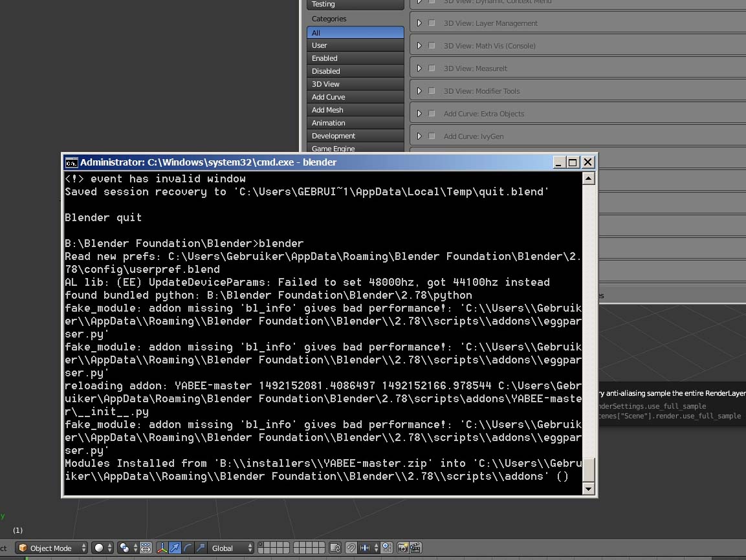Expand Add Curve: Extra Objects addon
Image resolution: width=746 pixels, height=560 pixels.
coord(419,113)
